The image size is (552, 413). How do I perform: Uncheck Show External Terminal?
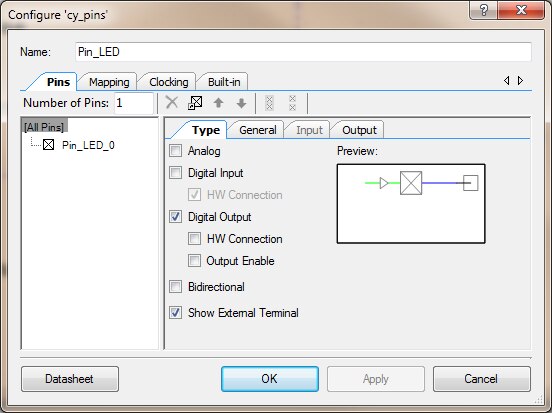[175, 313]
